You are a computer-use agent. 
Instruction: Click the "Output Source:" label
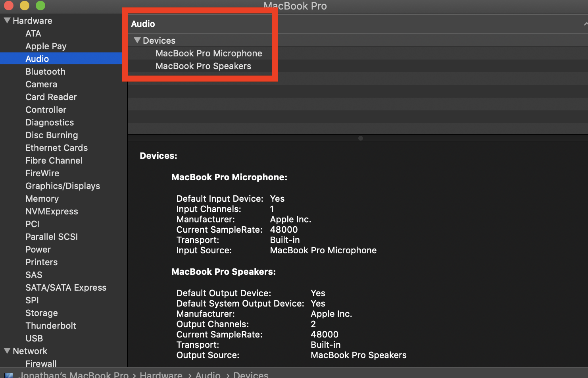click(208, 355)
